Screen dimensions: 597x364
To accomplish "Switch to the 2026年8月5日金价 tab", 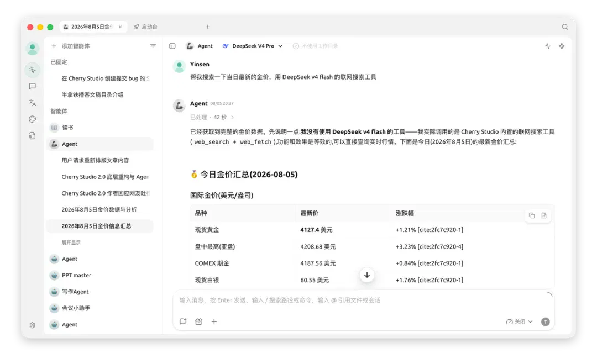I will (x=92, y=27).
